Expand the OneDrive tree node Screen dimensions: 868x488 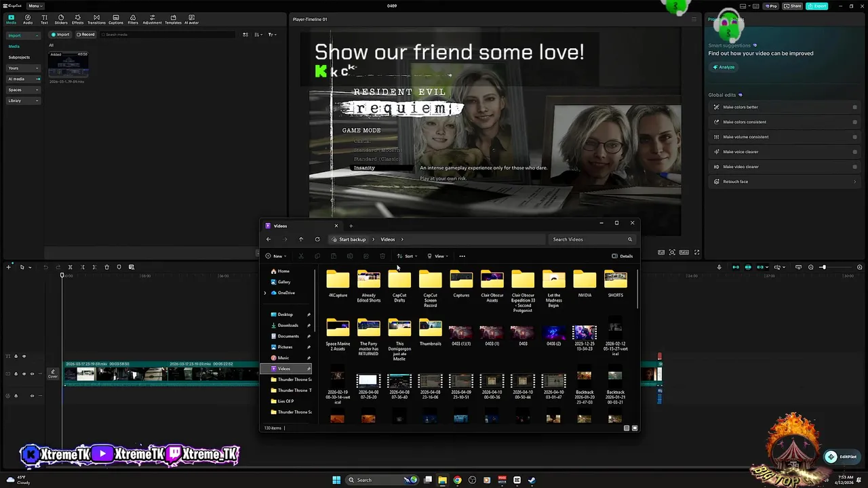point(265,293)
